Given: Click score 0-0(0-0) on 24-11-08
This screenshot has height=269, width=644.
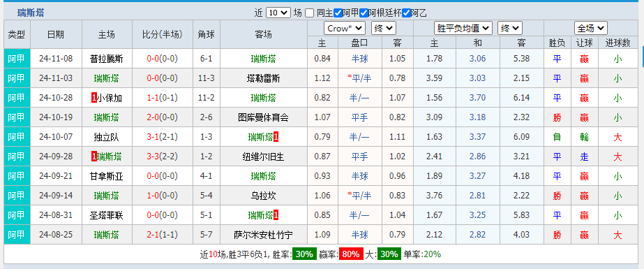Looking at the screenshot, I should click(x=163, y=59).
